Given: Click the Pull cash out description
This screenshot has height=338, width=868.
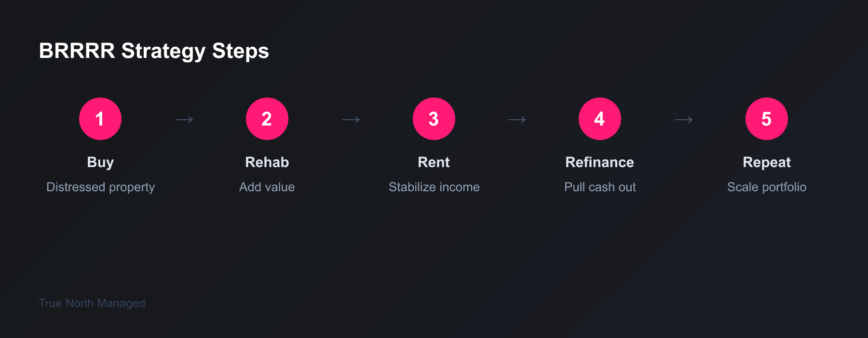Looking at the screenshot, I should point(600,187).
